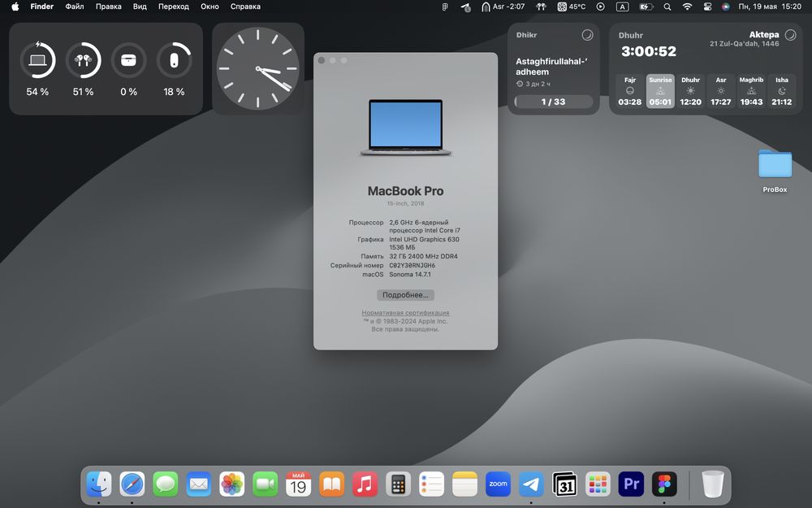The width and height of the screenshot is (812, 508).
Task: Click the Astaghfirullahal-'adheem dhikr text
Action: [551, 67]
